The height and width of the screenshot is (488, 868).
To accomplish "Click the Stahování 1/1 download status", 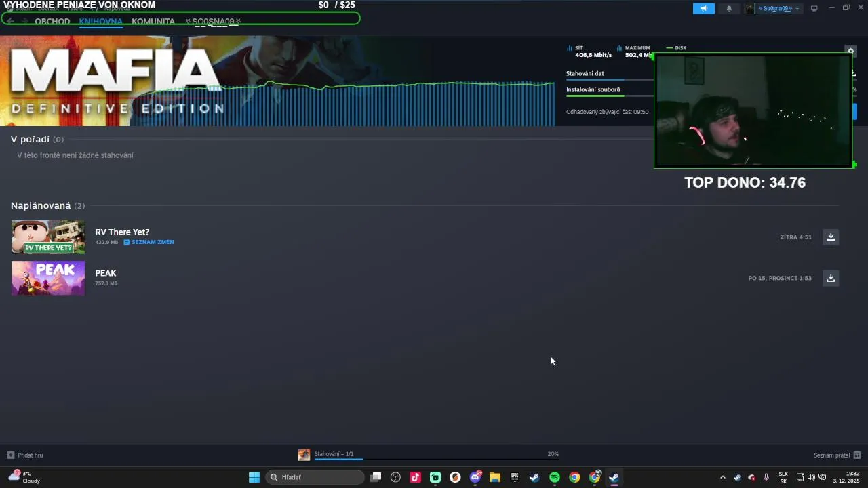I will point(334,454).
